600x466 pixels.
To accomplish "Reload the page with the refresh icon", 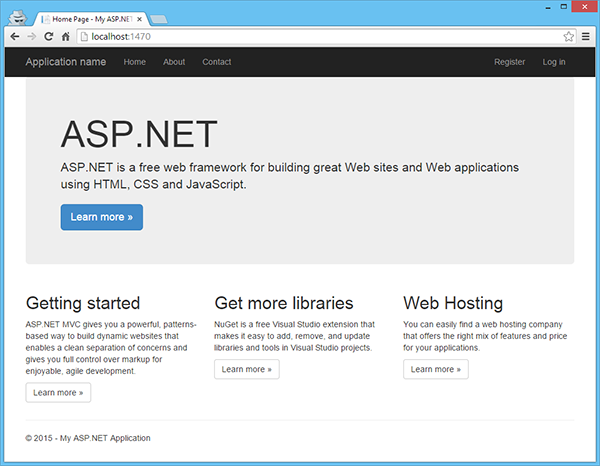I will [49, 37].
